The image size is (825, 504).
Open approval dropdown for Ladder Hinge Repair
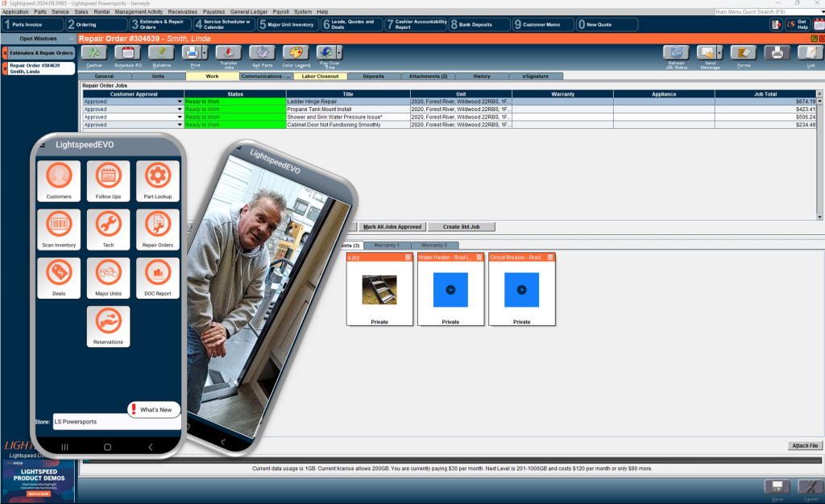(180, 101)
